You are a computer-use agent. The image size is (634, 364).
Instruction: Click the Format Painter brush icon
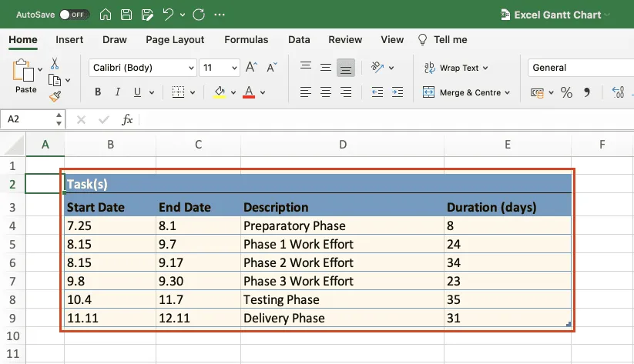pyautogui.click(x=55, y=96)
